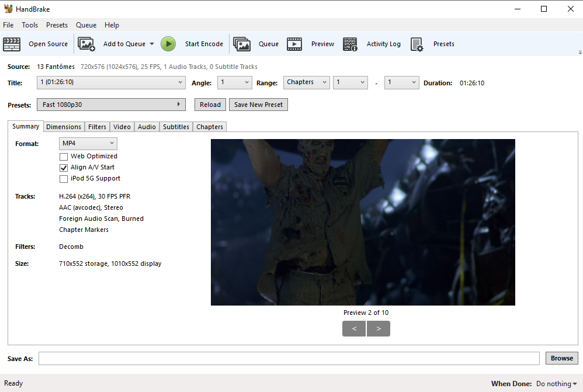Click the Add to Queue picture icon
The image size is (583, 392).
[x=86, y=44]
